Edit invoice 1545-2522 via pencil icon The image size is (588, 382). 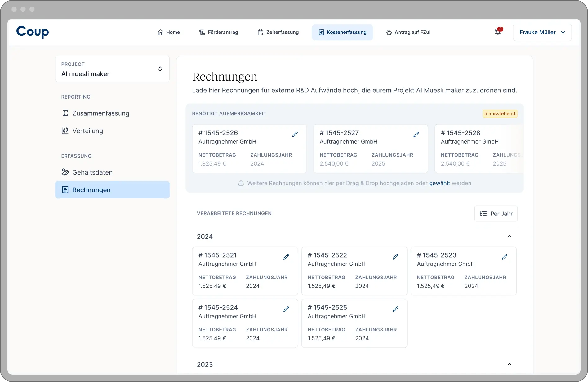tap(395, 257)
